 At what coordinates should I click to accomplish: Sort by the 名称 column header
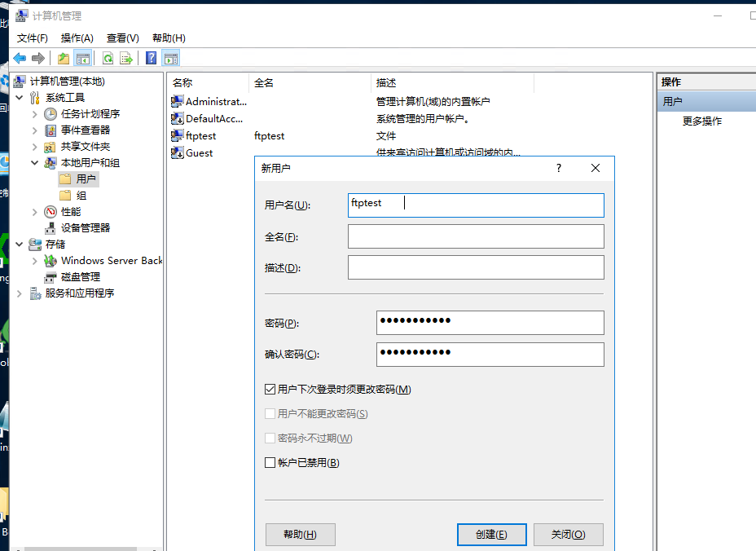[x=209, y=83]
